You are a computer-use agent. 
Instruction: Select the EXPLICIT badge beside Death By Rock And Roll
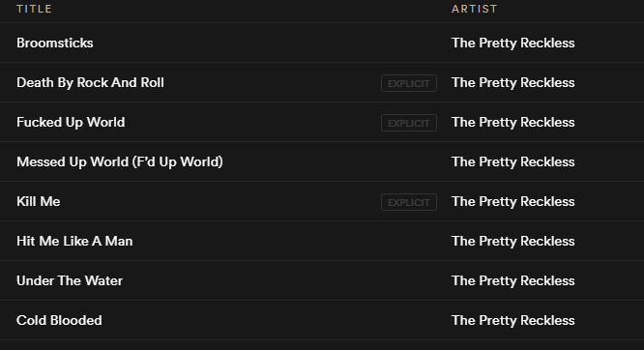[409, 83]
